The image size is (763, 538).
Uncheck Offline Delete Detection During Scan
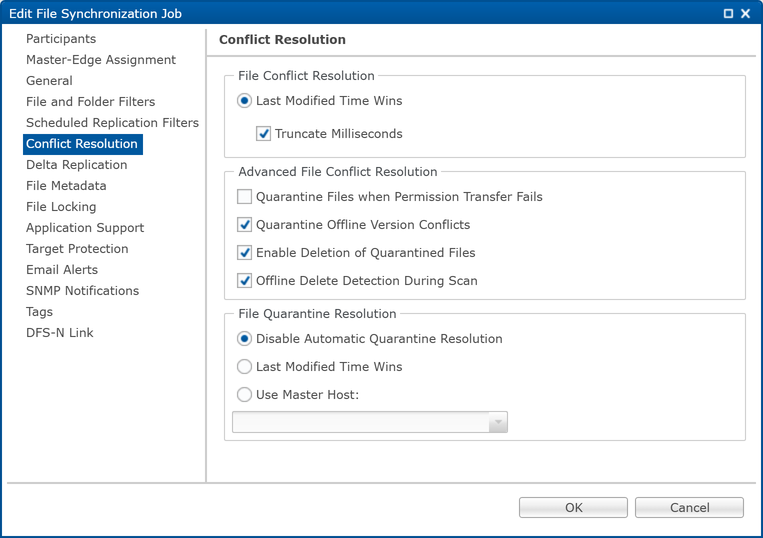point(244,281)
